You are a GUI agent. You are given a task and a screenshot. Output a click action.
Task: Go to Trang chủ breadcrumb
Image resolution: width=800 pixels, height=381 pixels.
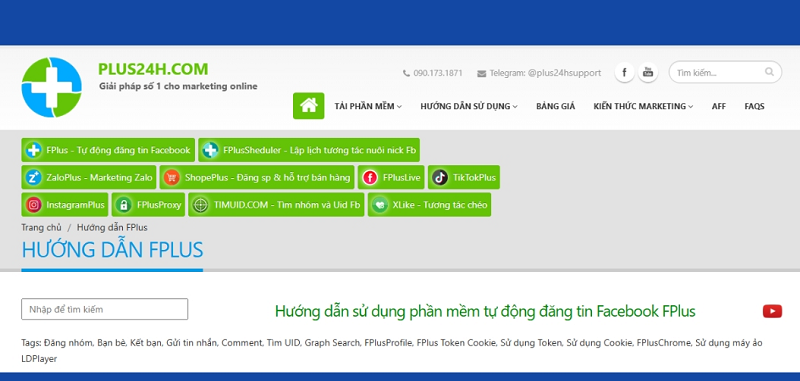tap(41, 227)
